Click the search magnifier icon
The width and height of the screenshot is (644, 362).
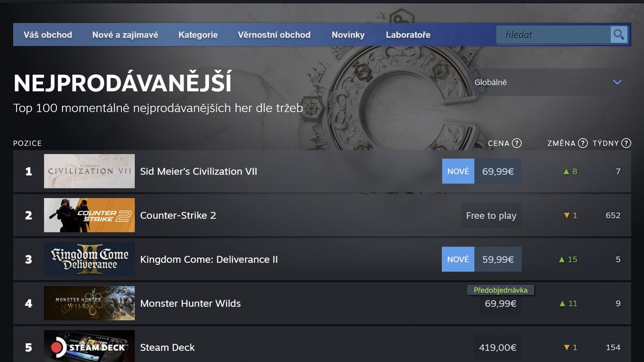[x=618, y=34]
